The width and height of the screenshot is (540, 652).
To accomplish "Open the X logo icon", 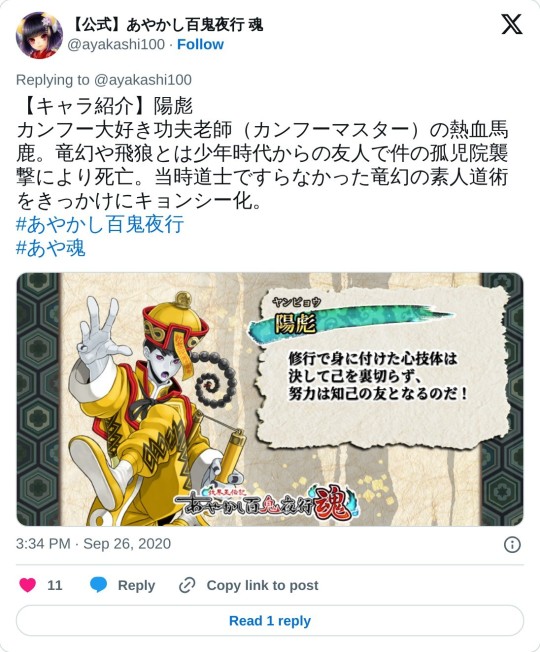I will click(512, 24).
